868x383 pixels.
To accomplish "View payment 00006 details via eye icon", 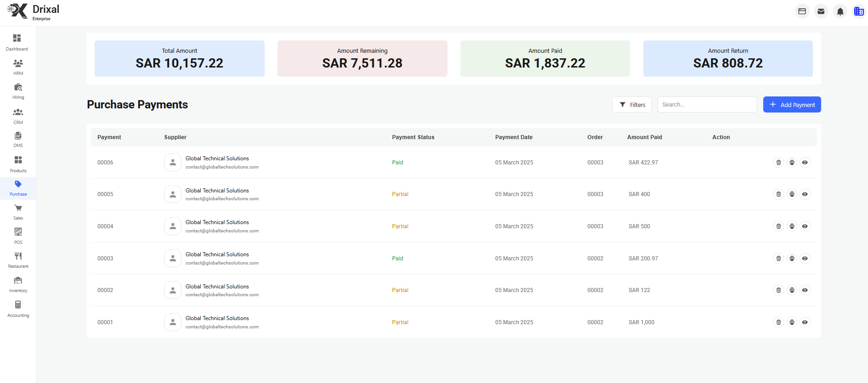I will (x=805, y=163).
